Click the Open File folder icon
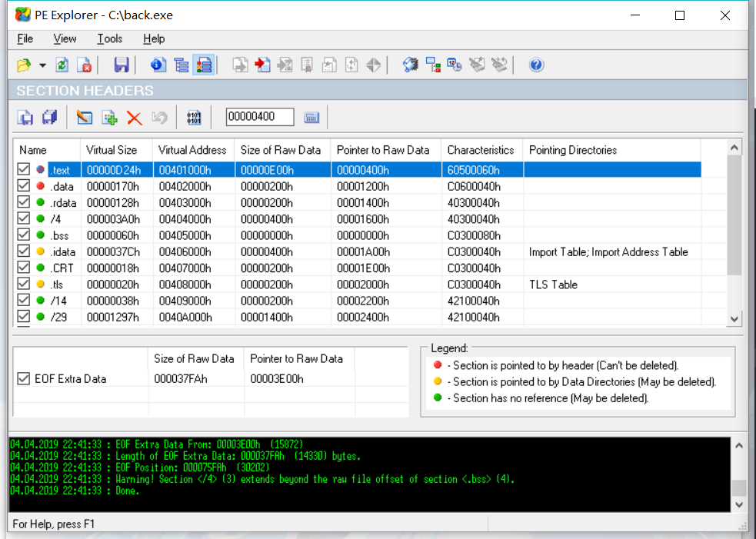Image resolution: width=756 pixels, height=539 pixels. click(24, 65)
